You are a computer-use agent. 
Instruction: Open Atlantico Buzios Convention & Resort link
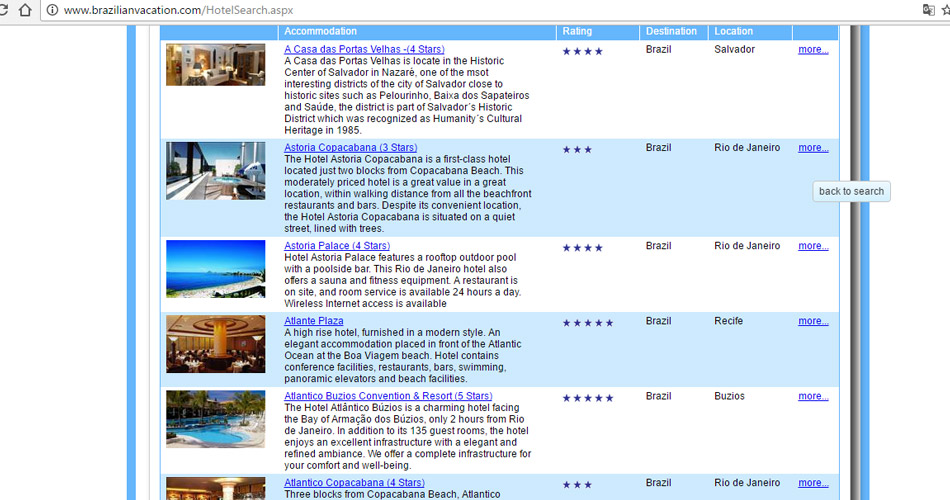[x=388, y=396]
